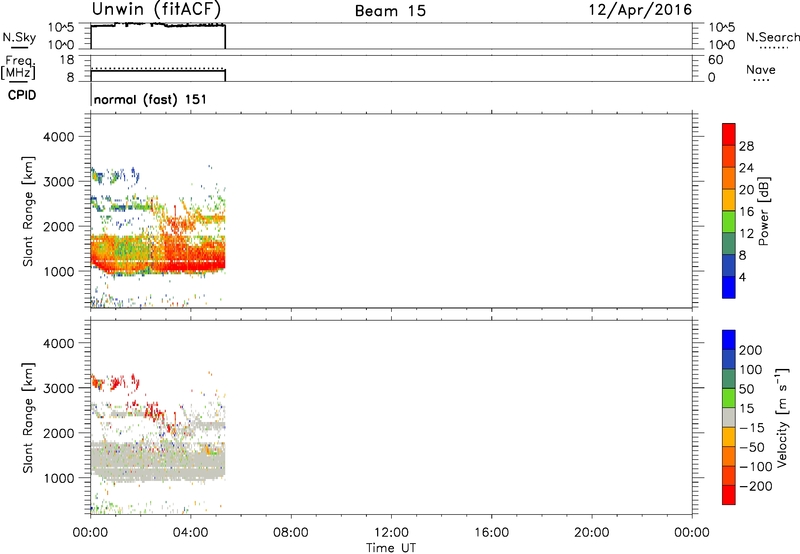
Task: Click the velocity panel 'Slant Range [km]' title
Action: [28, 418]
